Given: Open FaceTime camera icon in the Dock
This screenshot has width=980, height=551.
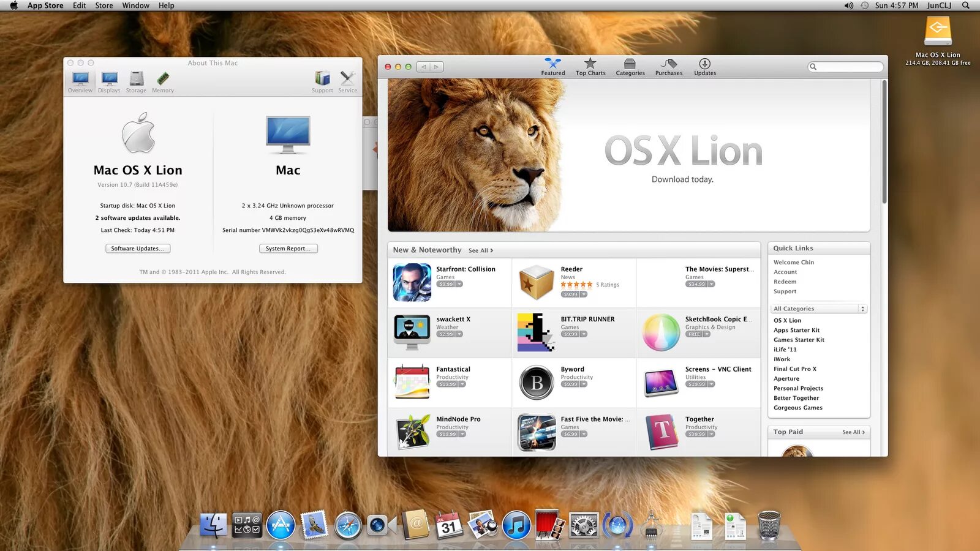Looking at the screenshot, I should click(x=381, y=525).
